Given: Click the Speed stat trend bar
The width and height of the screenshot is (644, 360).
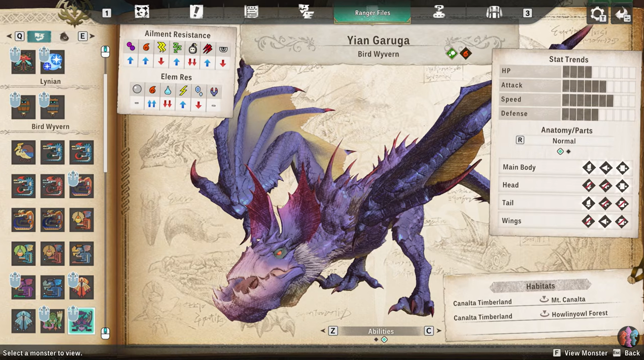Looking at the screenshot, I should [599, 100].
